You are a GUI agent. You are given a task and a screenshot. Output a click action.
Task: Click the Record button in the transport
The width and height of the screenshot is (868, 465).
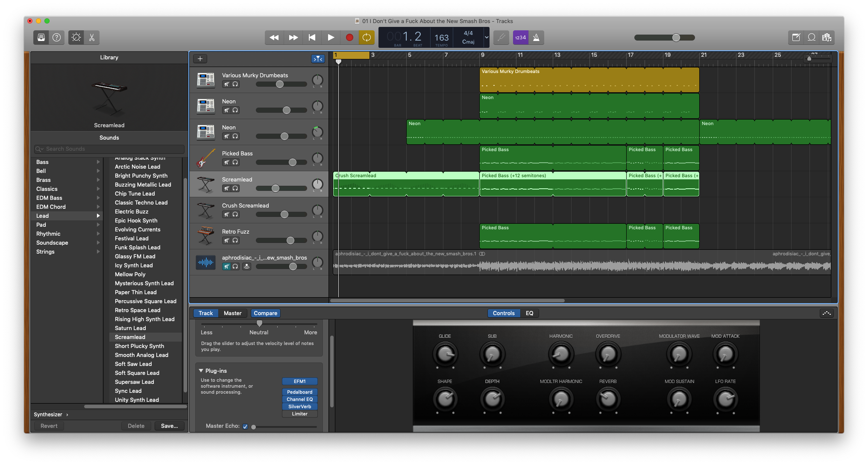point(349,38)
